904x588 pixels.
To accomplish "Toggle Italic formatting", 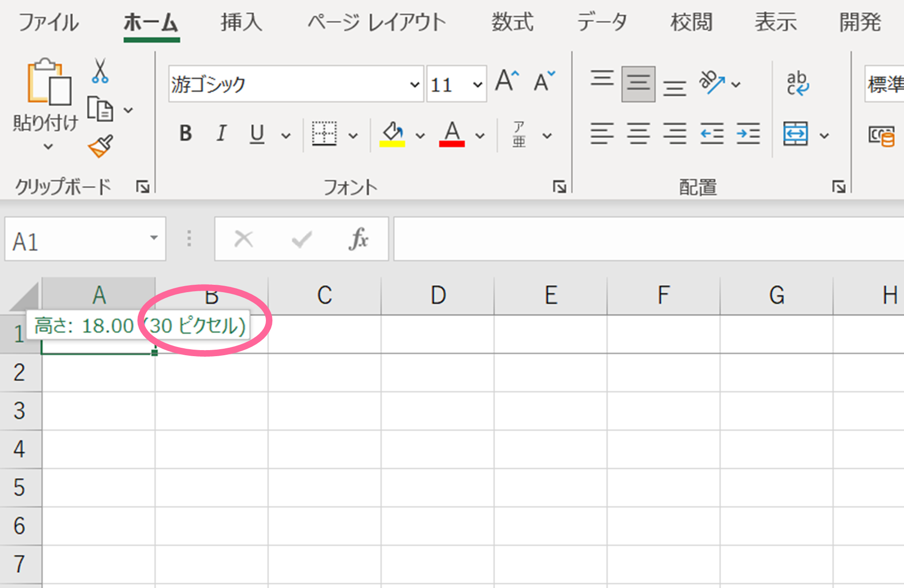I will point(221,134).
